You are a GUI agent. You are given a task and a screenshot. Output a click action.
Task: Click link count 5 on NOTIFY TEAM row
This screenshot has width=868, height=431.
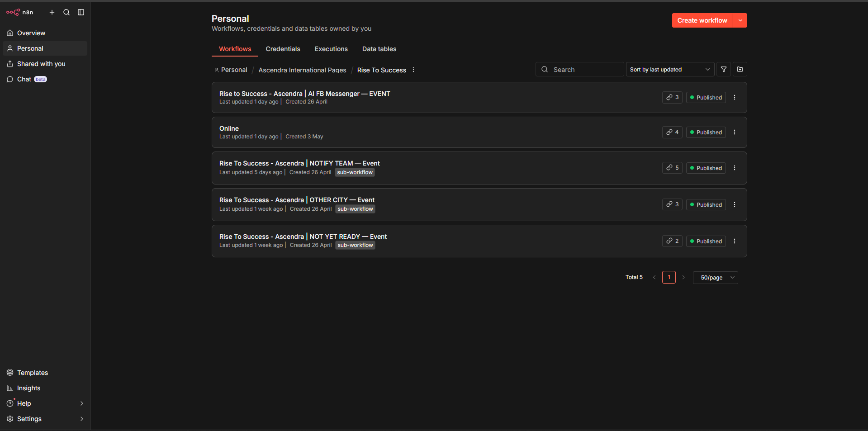pyautogui.click(x=672, y=168)
